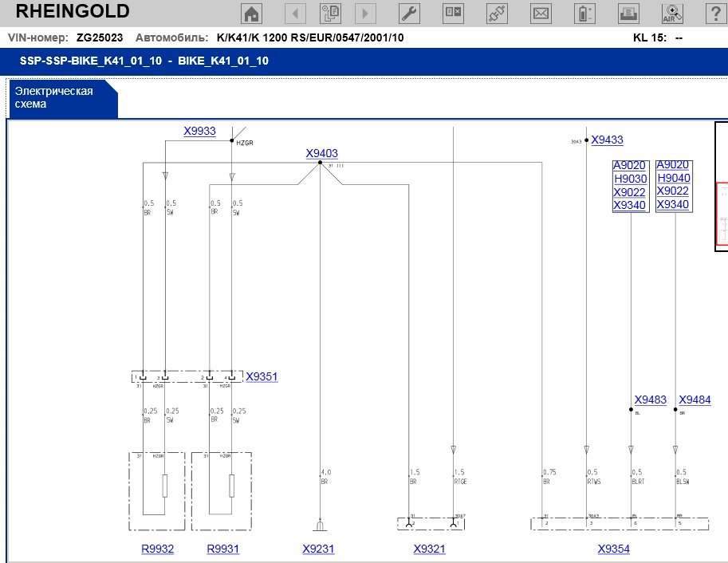Open component link R9932
The width and height of the screenshot is (728, 563).
pos(157,549)
